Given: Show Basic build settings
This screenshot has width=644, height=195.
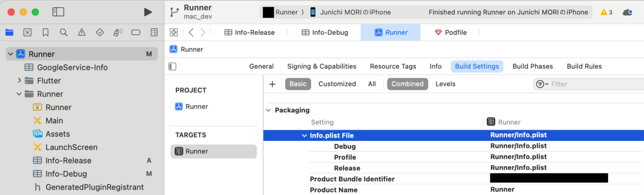Looking at the screenshot, I should coord(298,84).
